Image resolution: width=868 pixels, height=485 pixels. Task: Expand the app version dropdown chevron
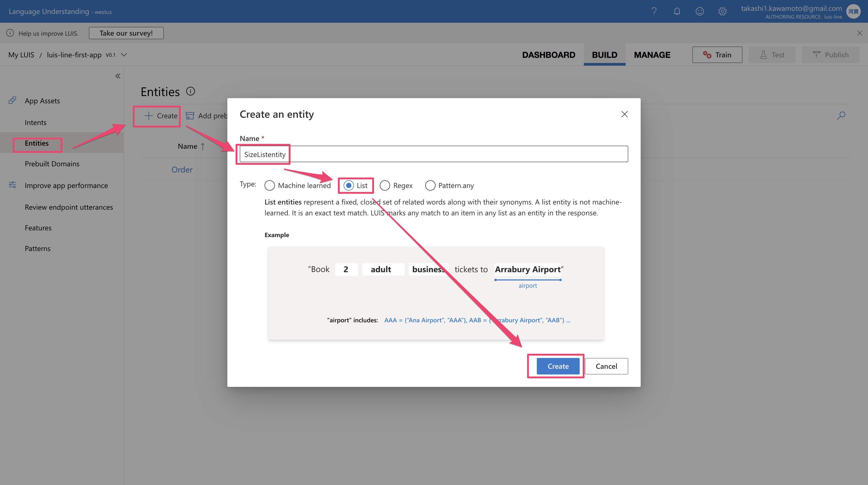(124, 54)
